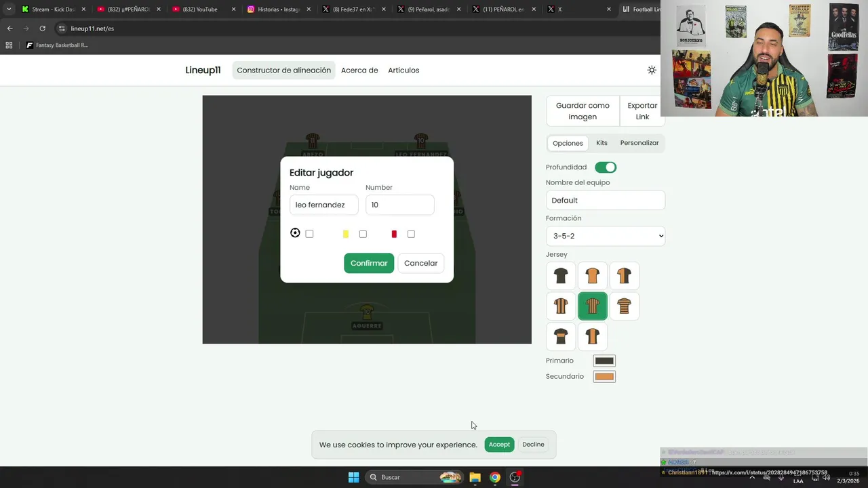Open the OBS icon on the taskbar
The height and width of the screenshot is (488, 868).
click(515, 477)
